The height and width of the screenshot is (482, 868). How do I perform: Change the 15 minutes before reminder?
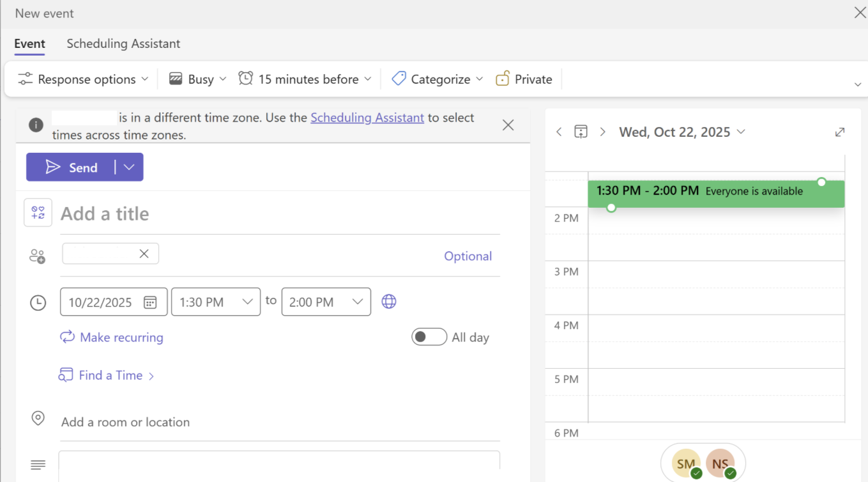[305, 79]
